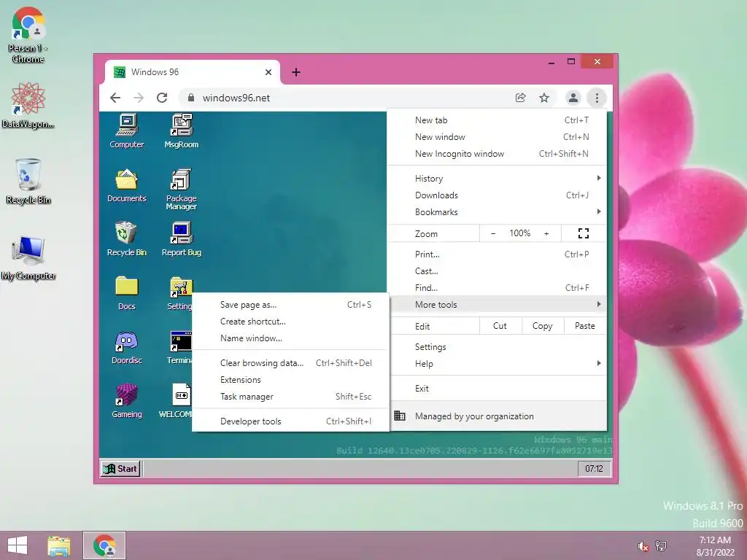Increase zoom with the plus button

(x=546, y=233)
